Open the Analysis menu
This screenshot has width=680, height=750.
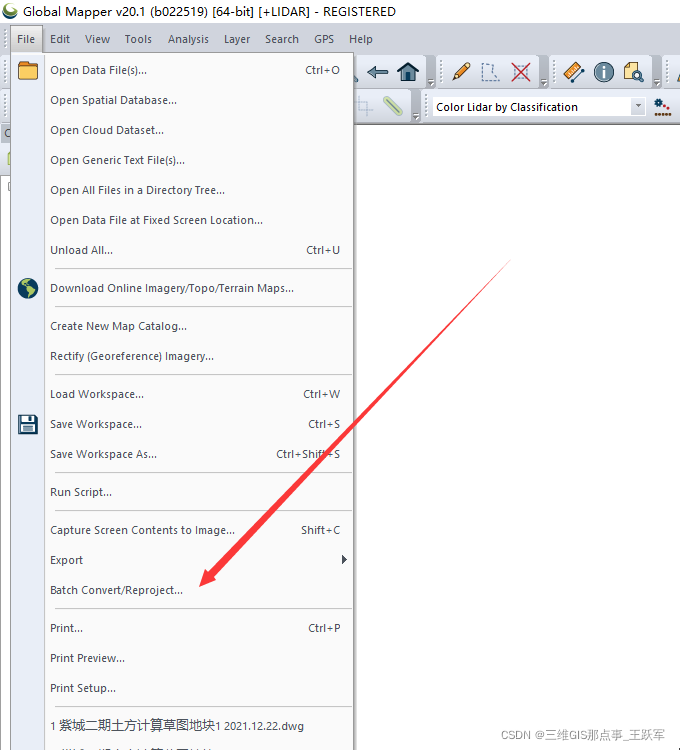point(188,39)
